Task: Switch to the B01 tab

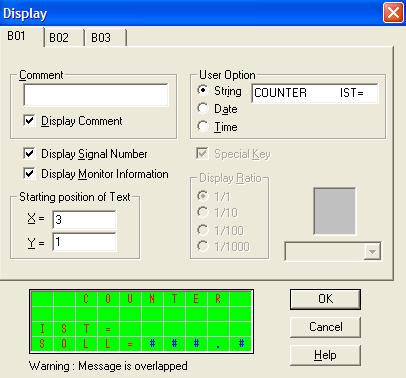Action: click(x=17, y=36)
